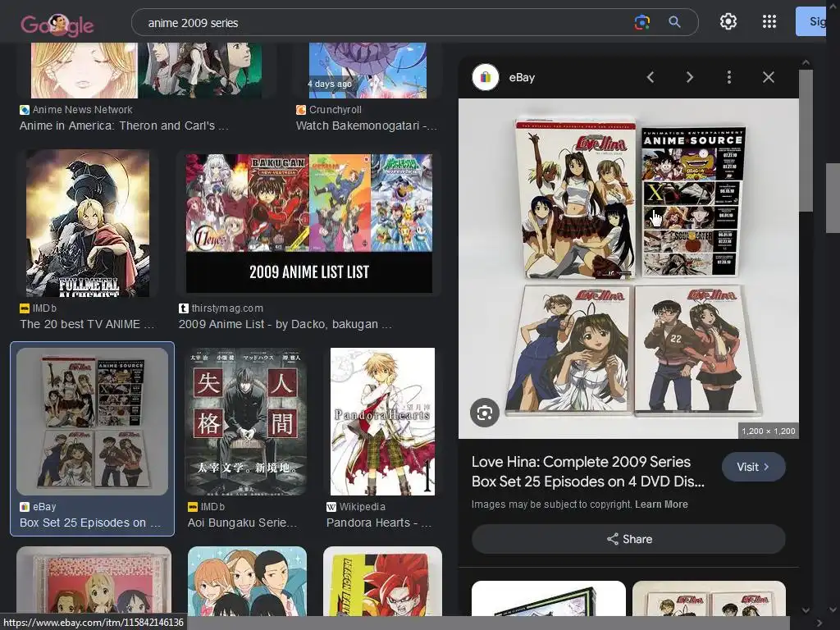
Task: Click Learn More about image copyright
Action: coord(661,504)
